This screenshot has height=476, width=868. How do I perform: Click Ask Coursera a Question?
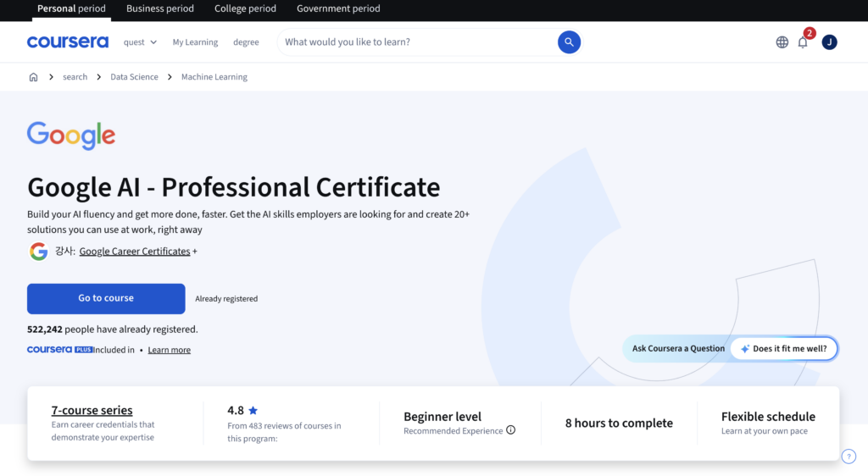(x=678, y=349)
